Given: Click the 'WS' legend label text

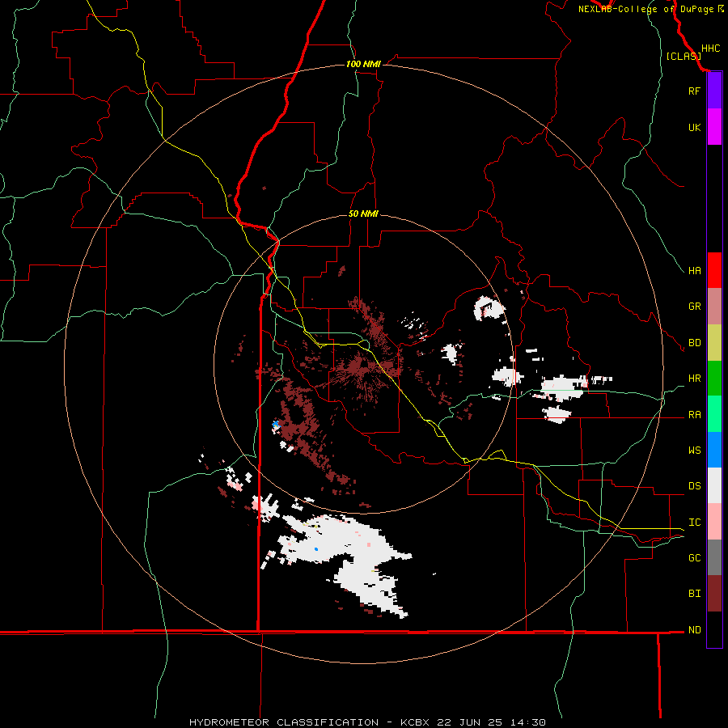Looking at the screenshot, I should click(x=694, y=451).
